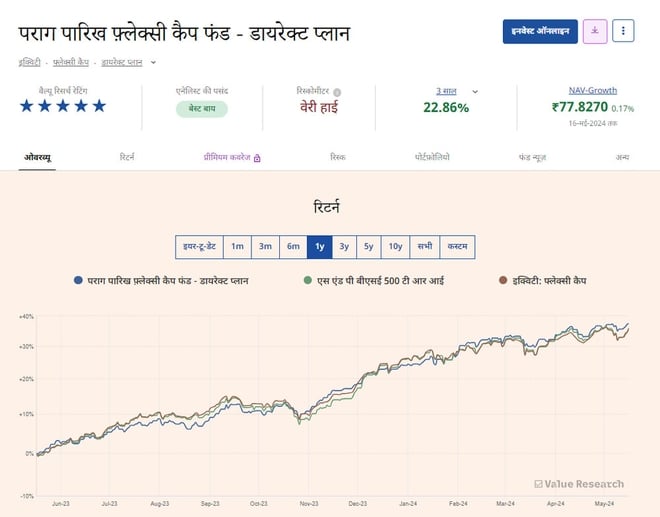Click the download icon button
Viewport: 660px width, 517px height.
tap(595, 31)
